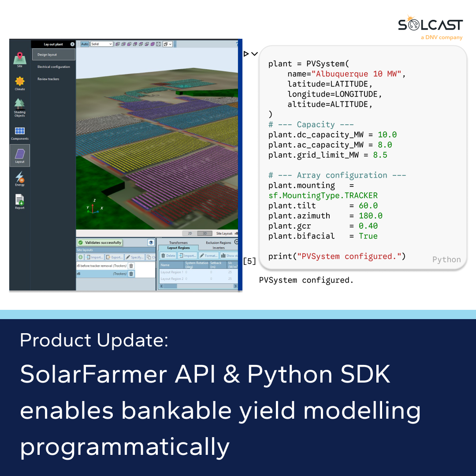Click the copy layout icon after Specify
Viewport: 476px width, 476px height.
coord(150,257)
